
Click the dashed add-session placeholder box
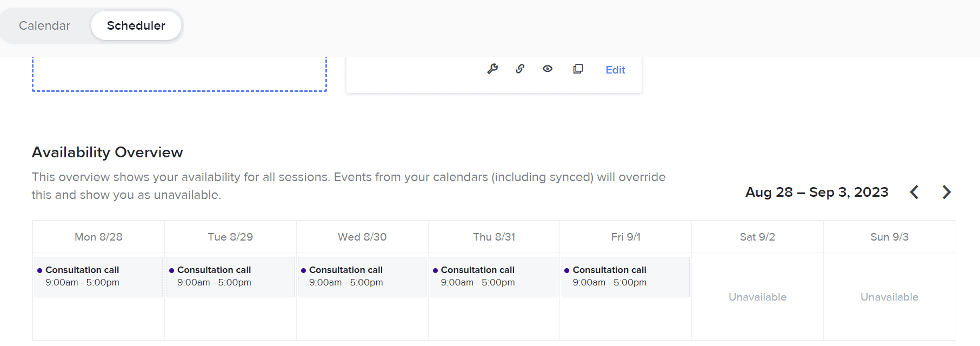point(179,74)
